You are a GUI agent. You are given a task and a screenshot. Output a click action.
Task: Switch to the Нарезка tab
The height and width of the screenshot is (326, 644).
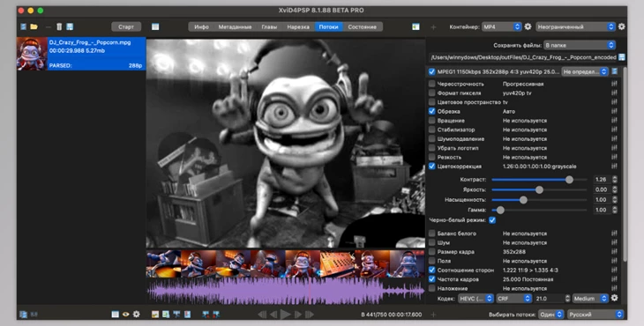coord(298,26)
